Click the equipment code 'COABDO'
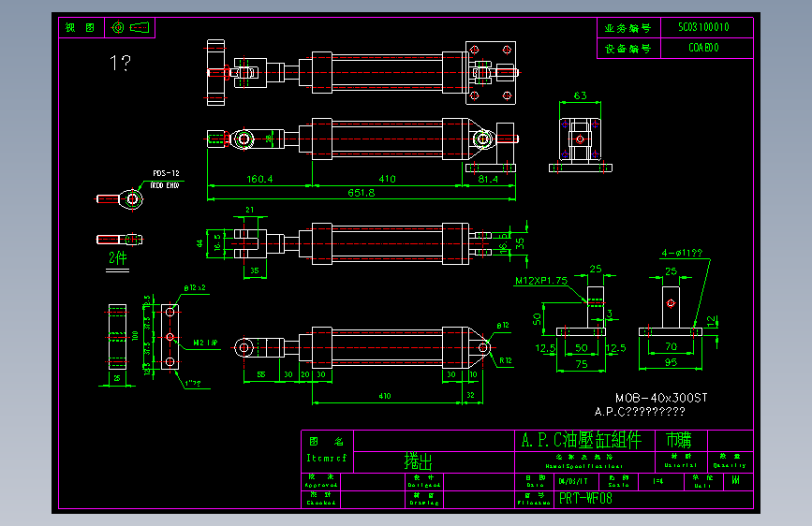The width and height of the screenshot is (812, 526). [x=703, y=48]
